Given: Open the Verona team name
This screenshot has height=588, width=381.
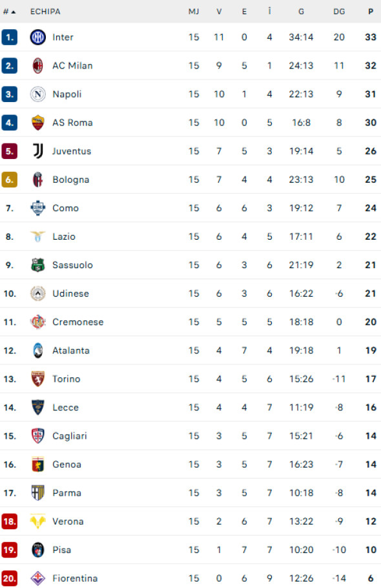Looking at the screenshot, I should 68,521.
